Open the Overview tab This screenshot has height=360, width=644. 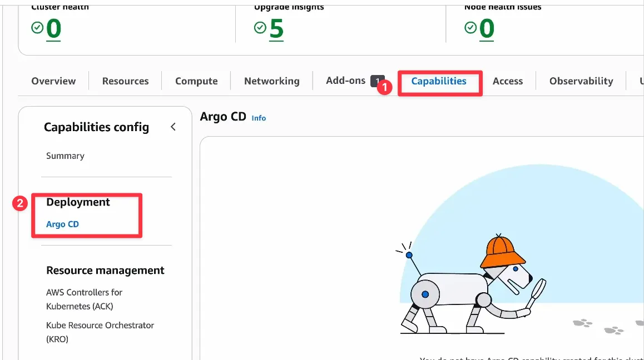coord(53,81)
